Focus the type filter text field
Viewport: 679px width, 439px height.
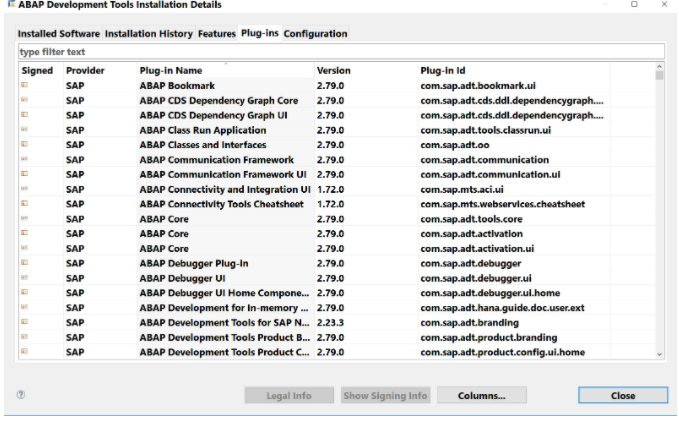341,52
